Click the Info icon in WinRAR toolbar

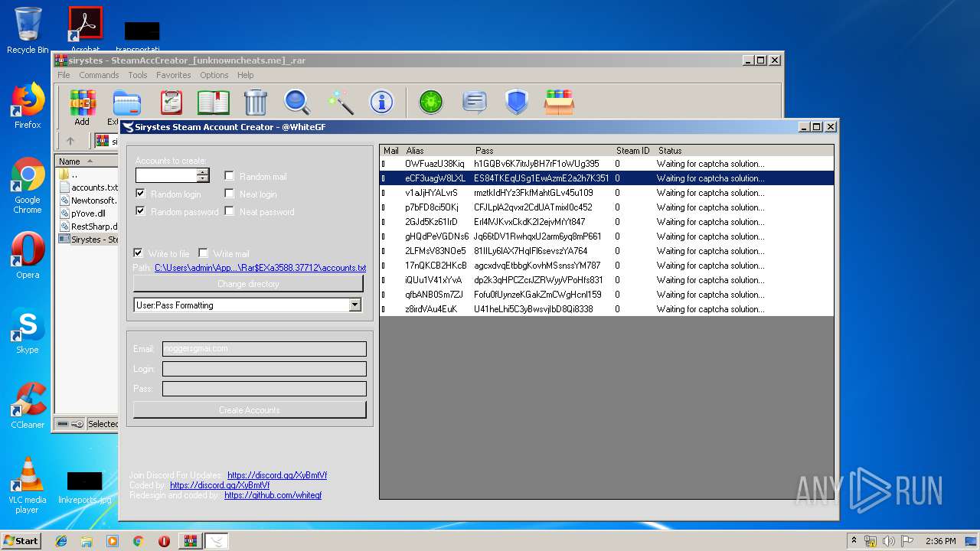point(381,103)
